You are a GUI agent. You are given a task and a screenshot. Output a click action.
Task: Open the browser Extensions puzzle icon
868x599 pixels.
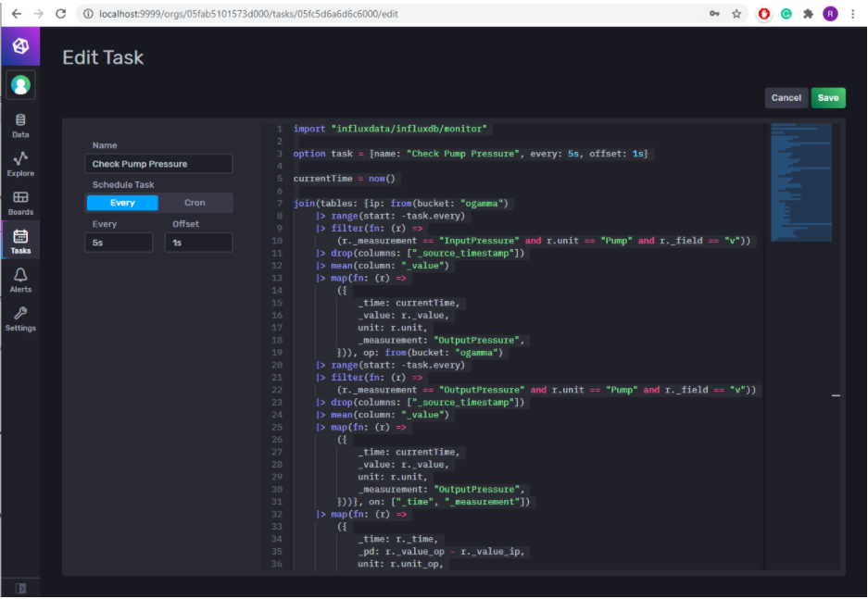806,13
